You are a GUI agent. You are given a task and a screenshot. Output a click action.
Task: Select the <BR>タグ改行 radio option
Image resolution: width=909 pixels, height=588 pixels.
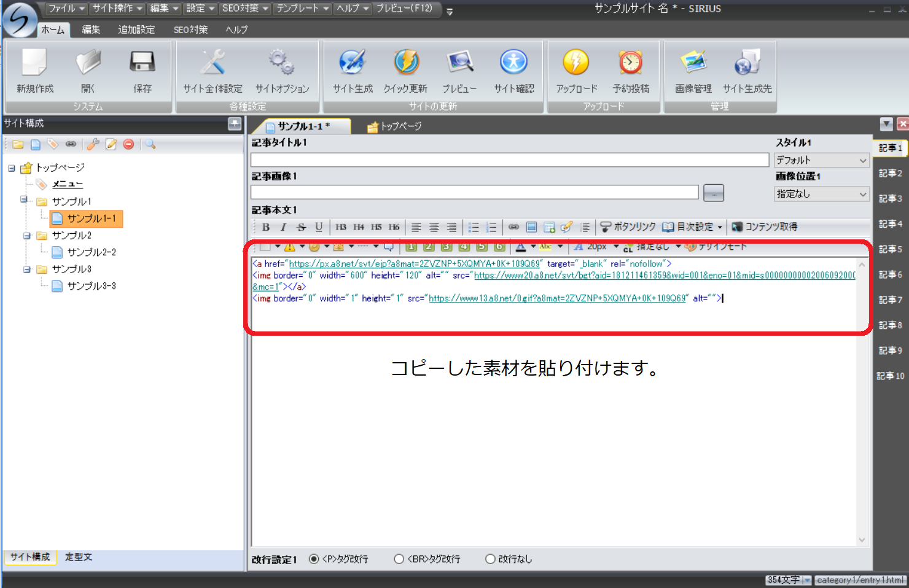click(x=399, y=559)
